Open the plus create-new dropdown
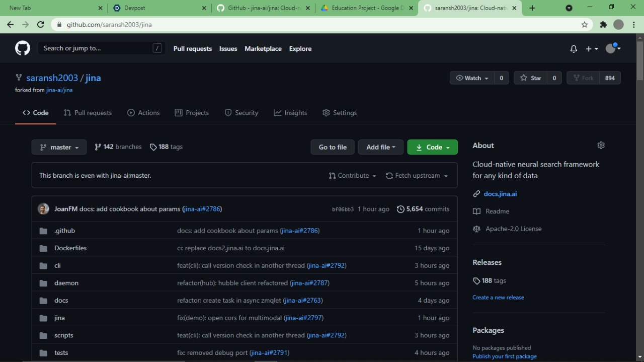This screenshot has width=644, height=362. [x=592, y=49]
